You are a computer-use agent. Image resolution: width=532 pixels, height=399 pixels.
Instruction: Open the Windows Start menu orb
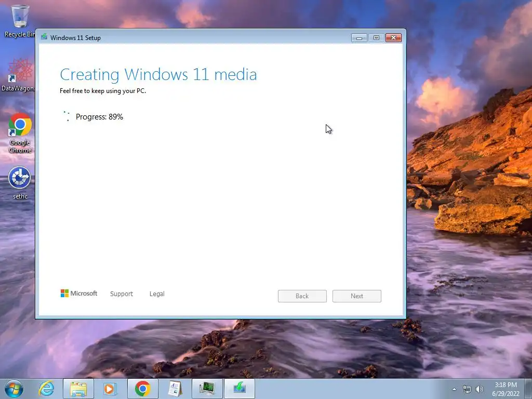(x=14, y=389)
